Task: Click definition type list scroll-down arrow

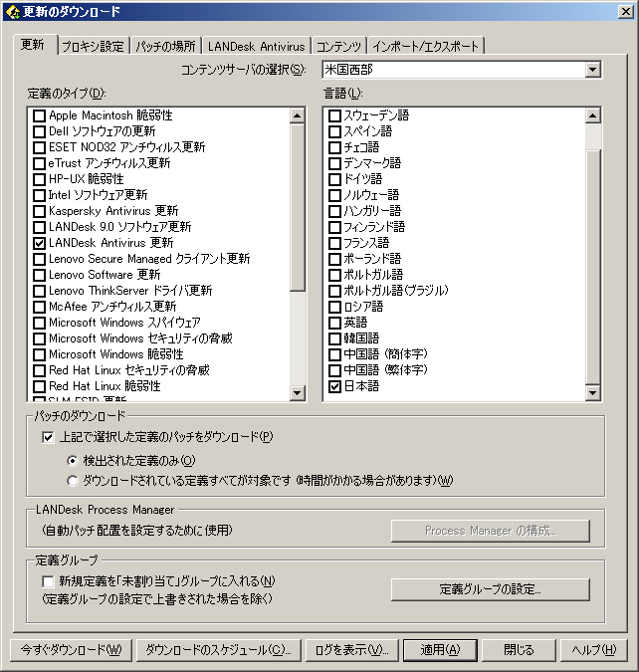Action: [x=297, y=392]
